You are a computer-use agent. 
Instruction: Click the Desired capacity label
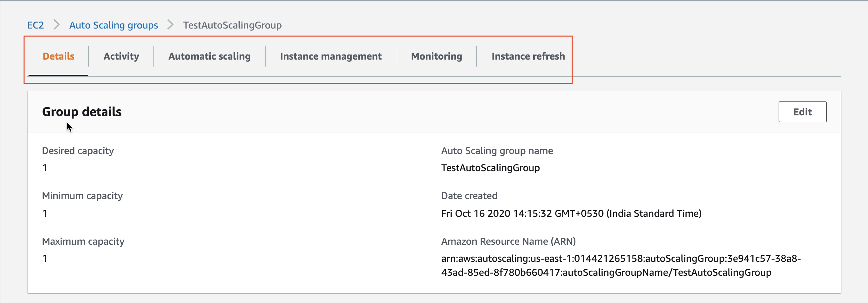pos(78,151)
